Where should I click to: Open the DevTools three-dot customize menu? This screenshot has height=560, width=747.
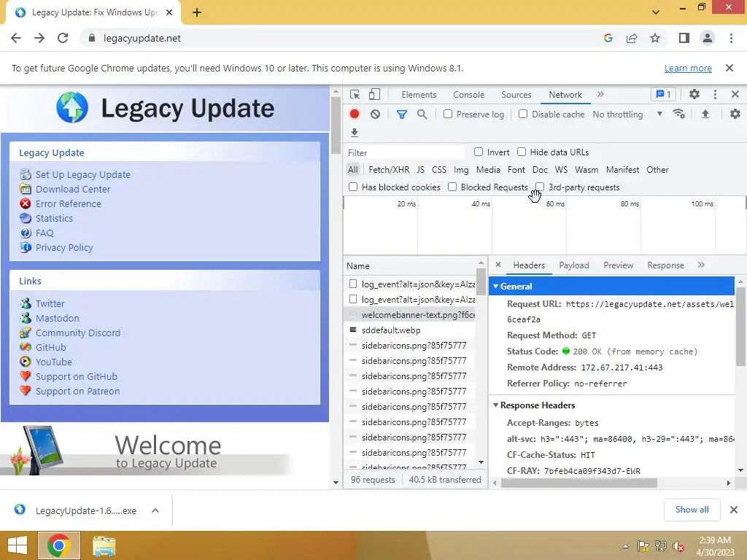[715, 94]
